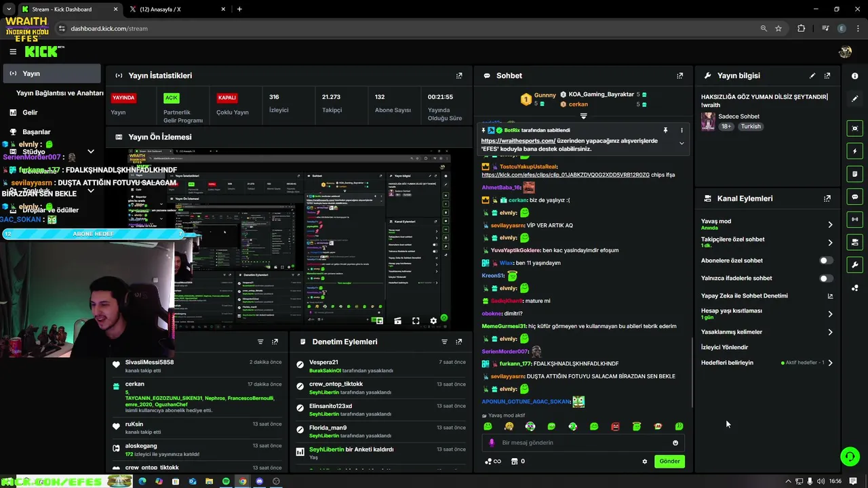Pop out the Sohbet chat panel
This screenshot has height=488, width=868.
pyautogui.click(x=679, y=76)
